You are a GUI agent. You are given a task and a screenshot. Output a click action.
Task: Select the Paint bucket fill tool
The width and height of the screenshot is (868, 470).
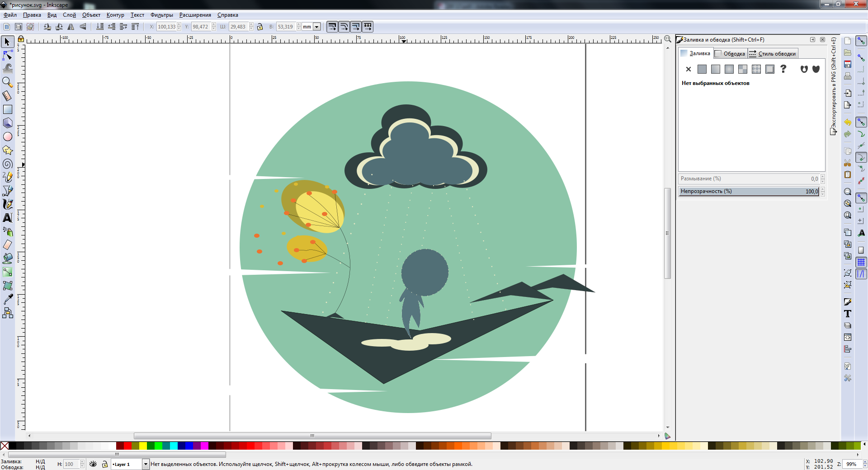(x=7, y=258)
